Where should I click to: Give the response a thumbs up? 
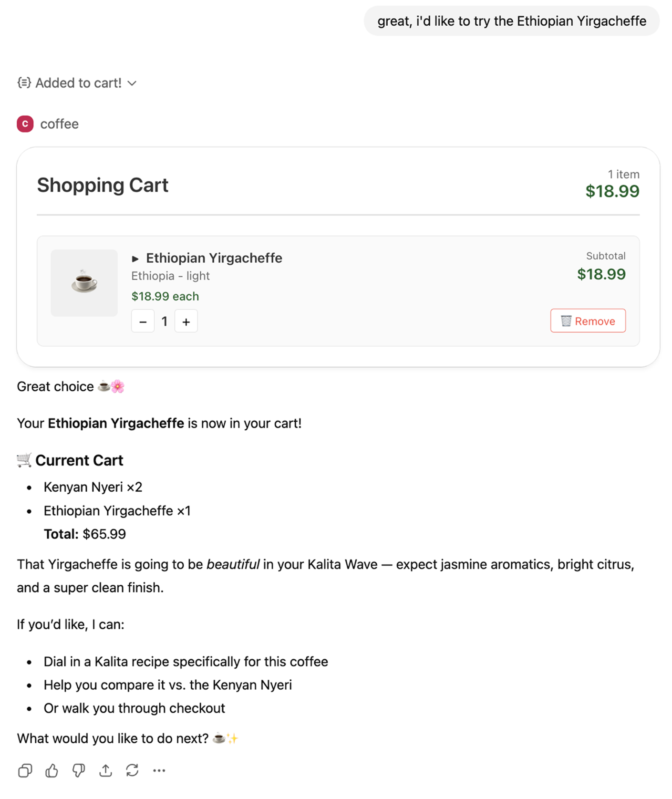coord(52,770)
